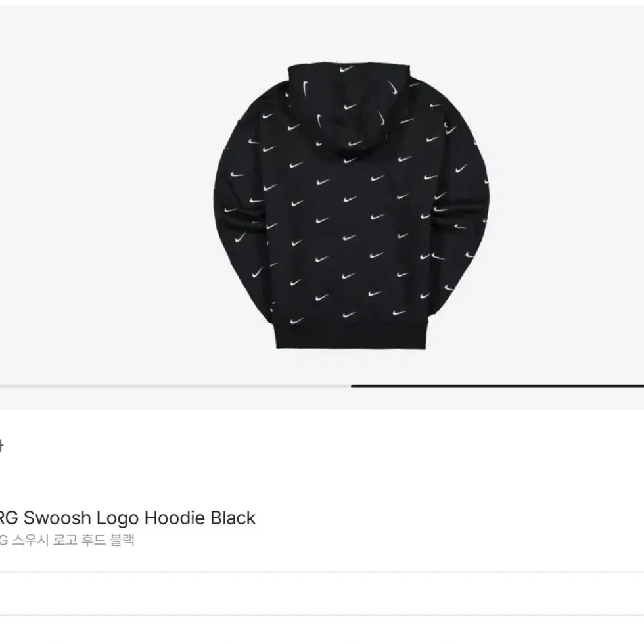Image resolution: width=644 pixels, height=644 pixels.
Task: Click the Korean subtitle 스우시 로고 후드 블랙
Action: 73,540
